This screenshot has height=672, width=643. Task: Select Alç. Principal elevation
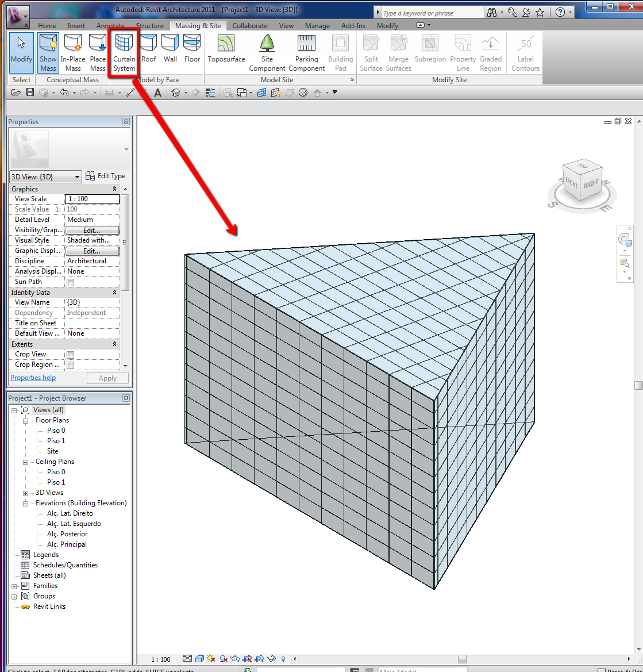pos(67,544)
